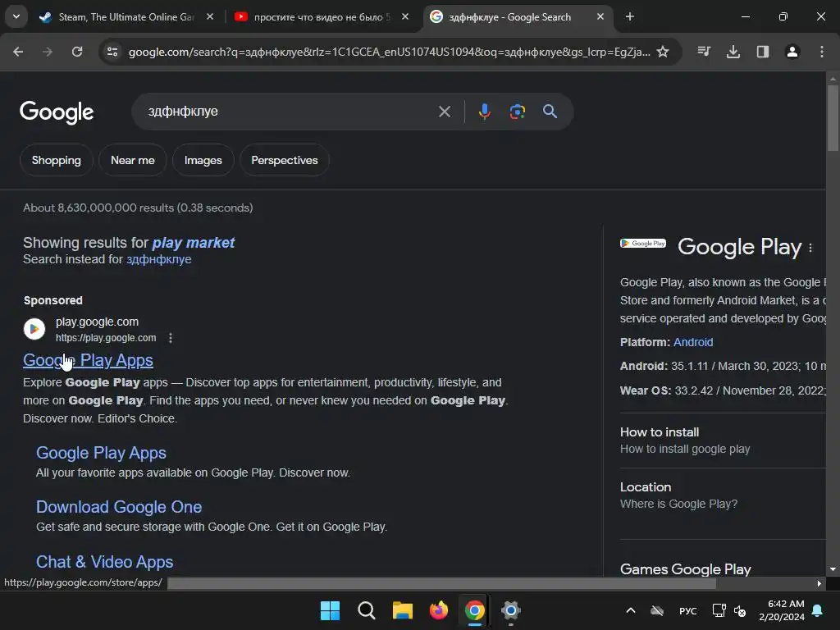Click the Google Play knowledge panel logo
Screen dimensions: 840x630
pyautogui.click(x=643, y=243)
